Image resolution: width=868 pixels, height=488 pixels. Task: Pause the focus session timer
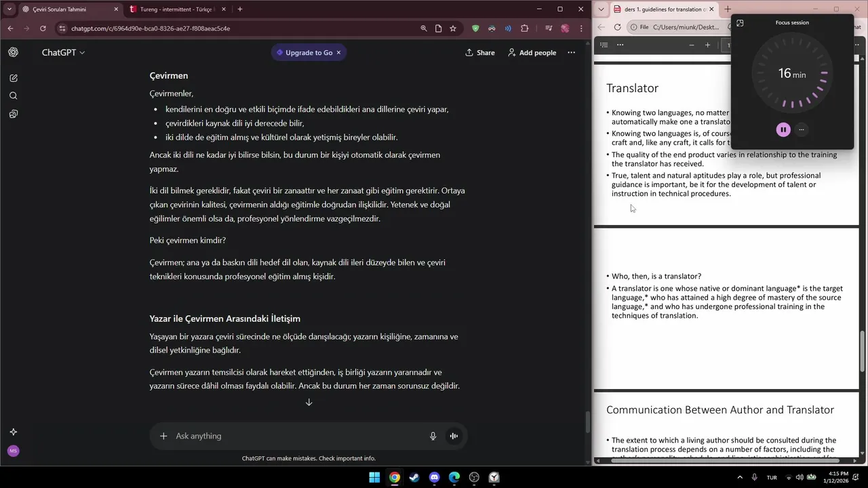point(783,129)
